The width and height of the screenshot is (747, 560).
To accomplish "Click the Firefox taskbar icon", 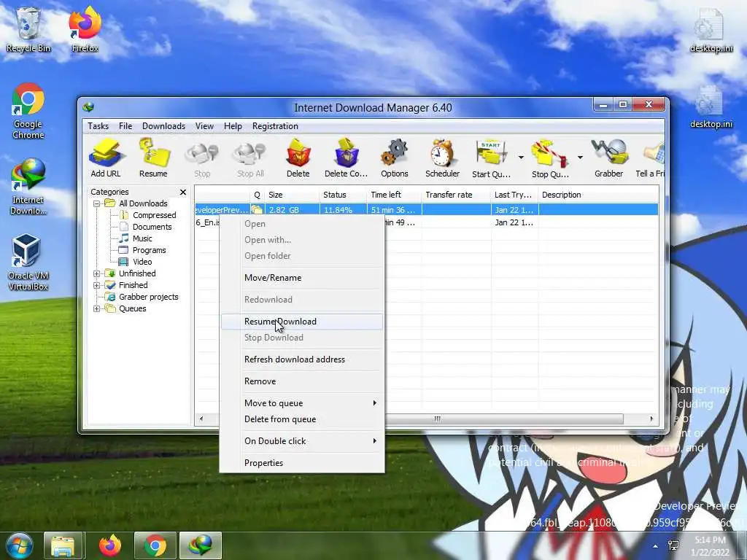I will 110,545.
